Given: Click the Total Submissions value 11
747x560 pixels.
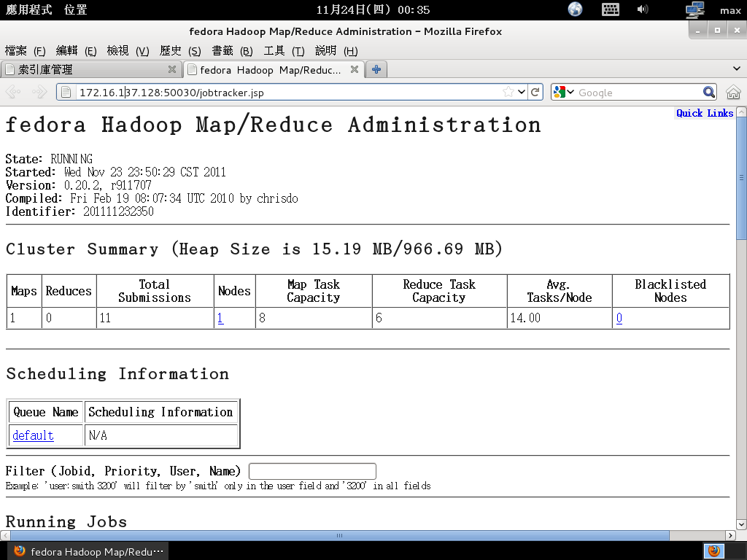Looking at the screenshot, I should point(105,318).
